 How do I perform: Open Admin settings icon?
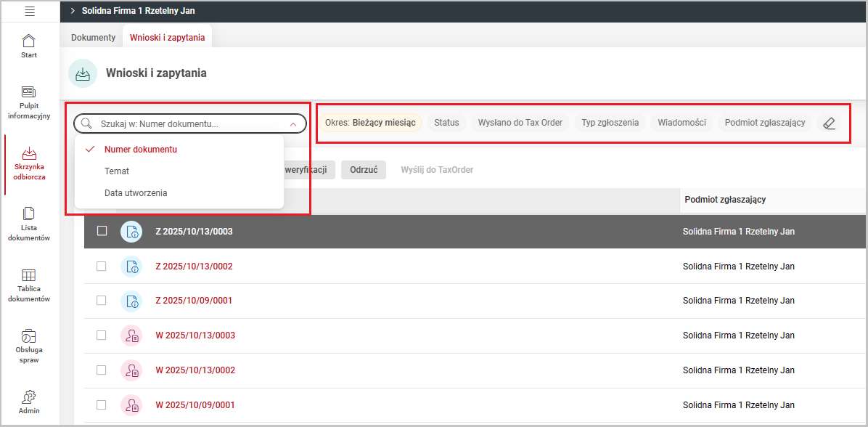point(29,396)
